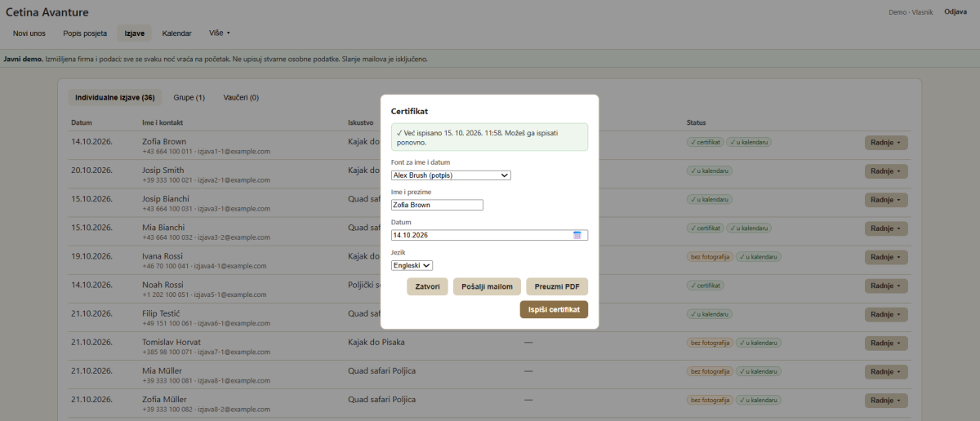
Task: Expand the Više menu in navigation
Action: click(x=220, y=33)
